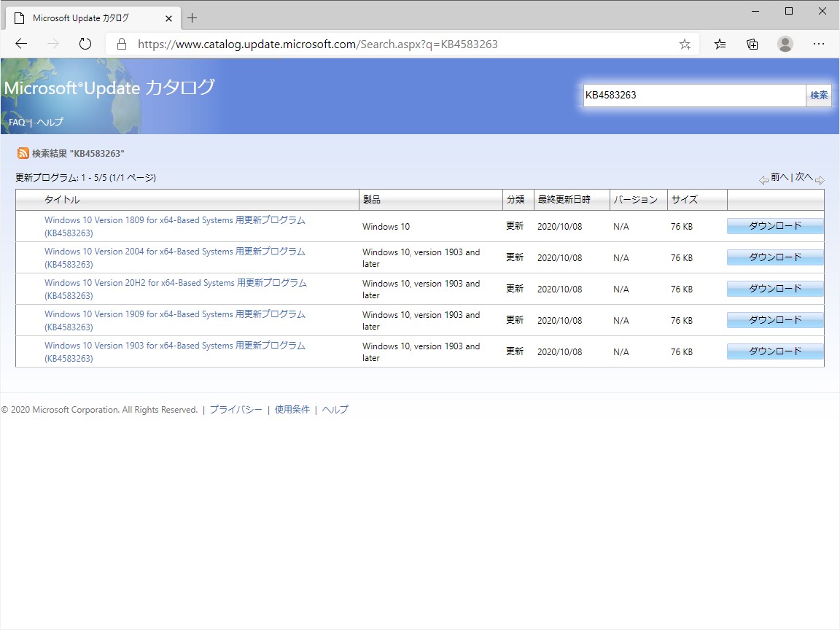
Task: Open the Version 20H2 update title link
Action: 176,289
